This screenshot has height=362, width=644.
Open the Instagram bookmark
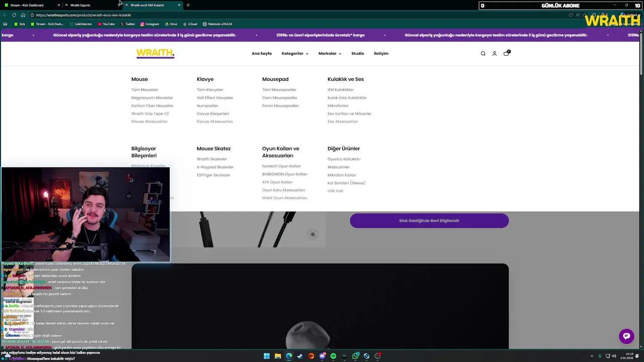tap(149, 24)
